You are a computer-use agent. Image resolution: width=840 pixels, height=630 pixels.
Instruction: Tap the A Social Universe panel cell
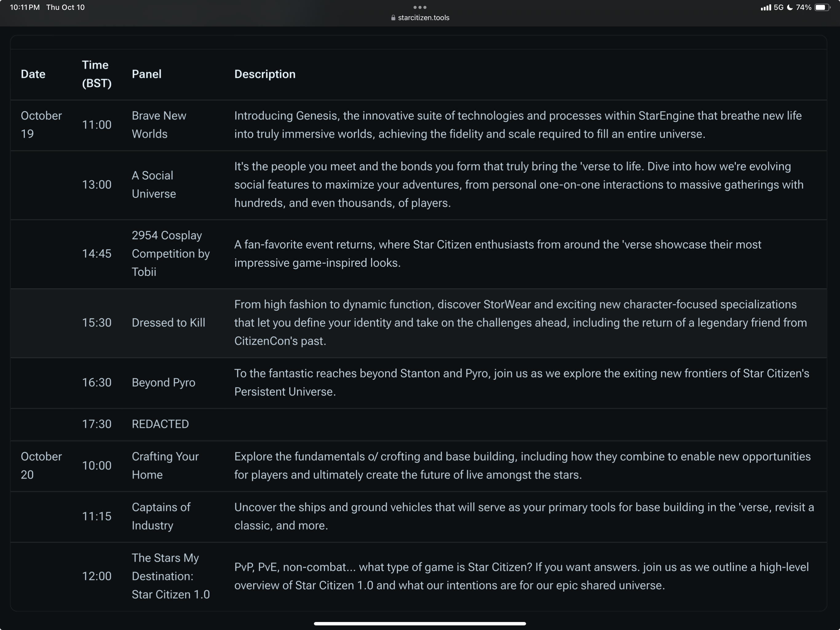point(154,185)
